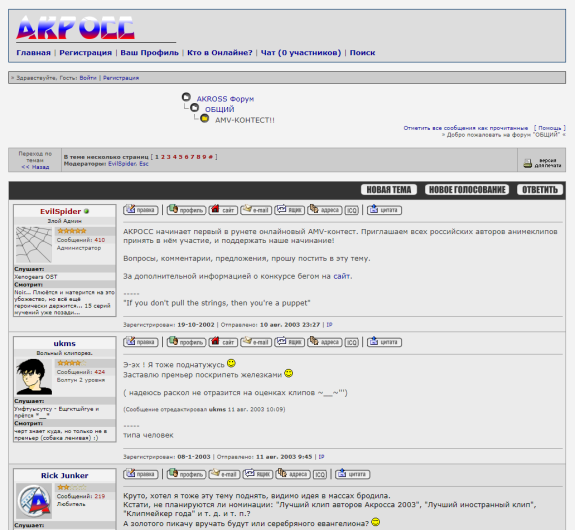Open the ОБЩИЙ forum tree node

click(x=219, y=109)
